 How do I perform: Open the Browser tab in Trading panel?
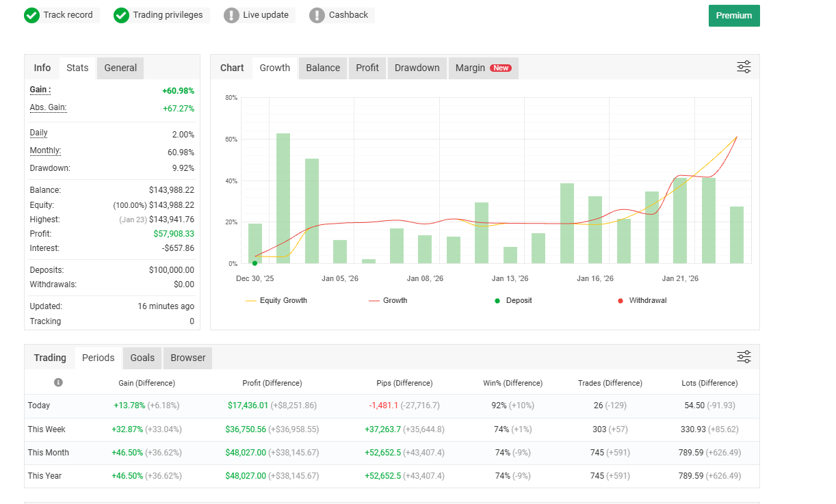(188, 358)
